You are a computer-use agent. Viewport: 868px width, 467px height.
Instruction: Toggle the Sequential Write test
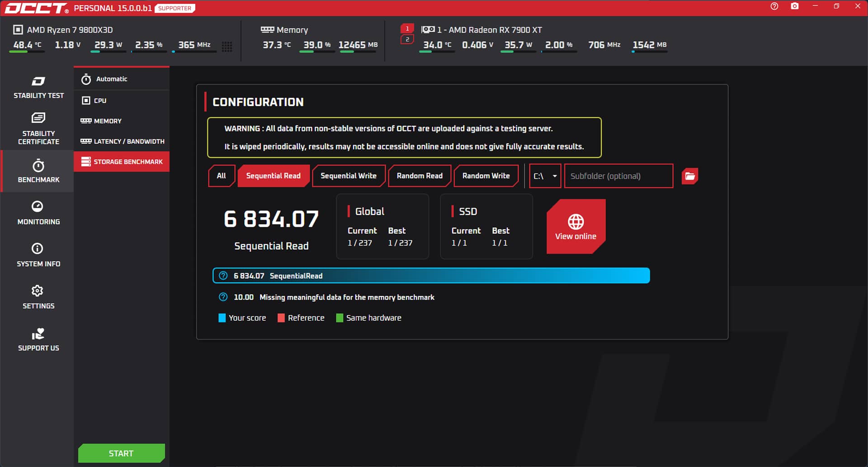pos(348,176)
